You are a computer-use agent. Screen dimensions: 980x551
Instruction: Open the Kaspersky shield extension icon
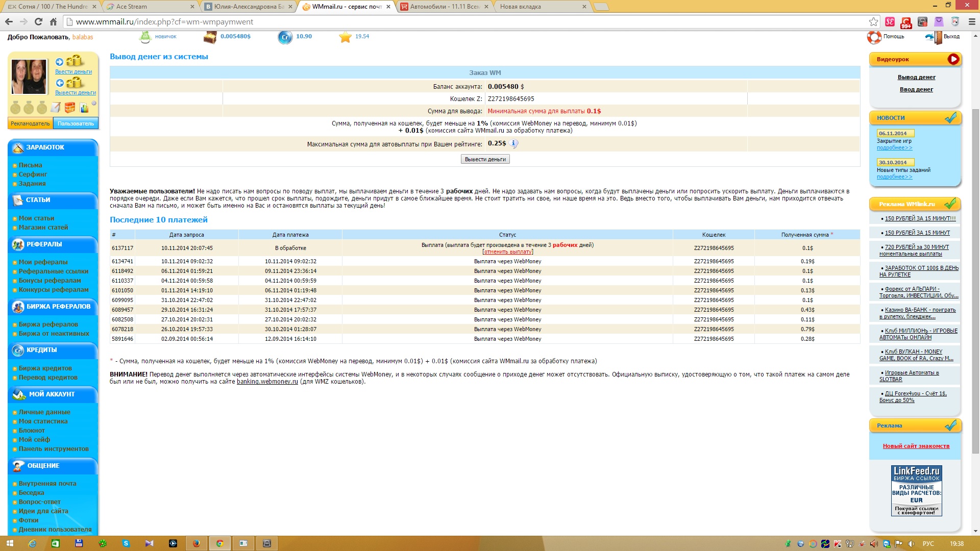[x=955, y=22]
